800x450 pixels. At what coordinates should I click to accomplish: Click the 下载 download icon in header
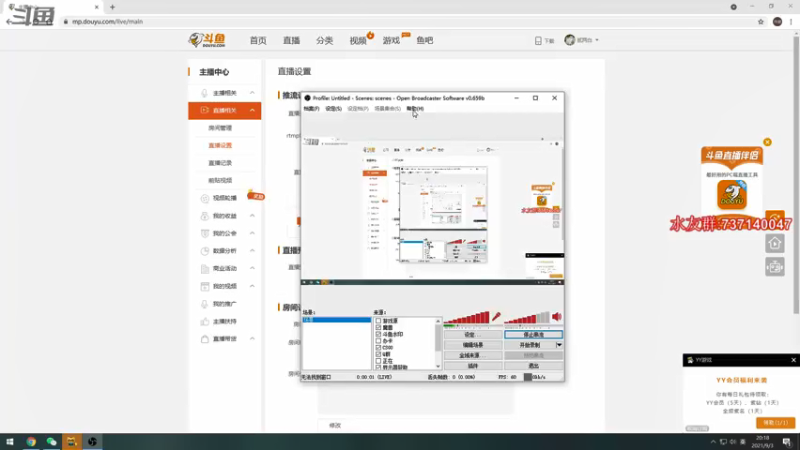(x=538, y=41)
